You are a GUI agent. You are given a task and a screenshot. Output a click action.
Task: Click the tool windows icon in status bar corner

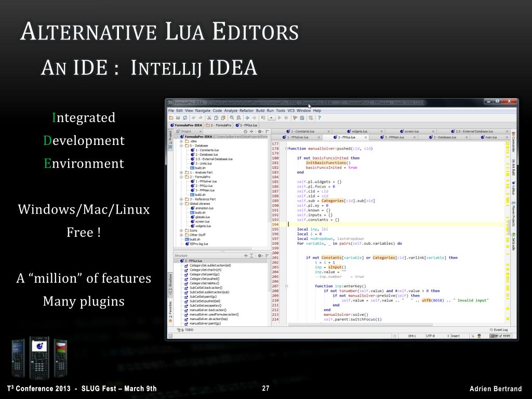(170, 336)
